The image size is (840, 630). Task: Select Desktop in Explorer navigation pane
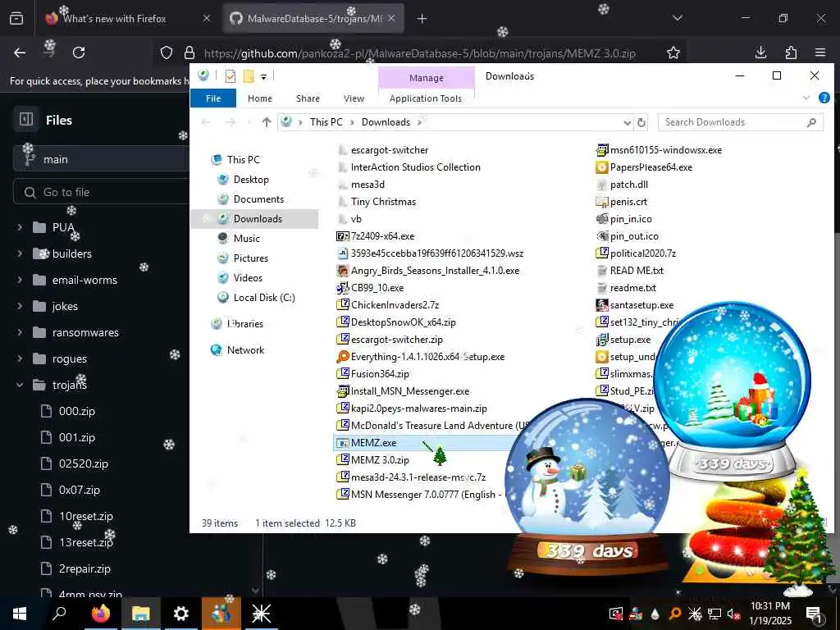(251, 180)
